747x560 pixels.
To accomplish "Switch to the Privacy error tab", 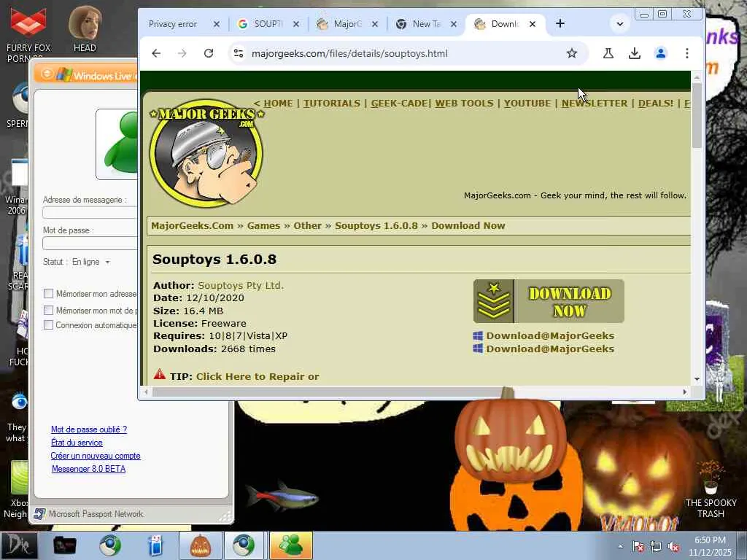I will coord(172,24).
